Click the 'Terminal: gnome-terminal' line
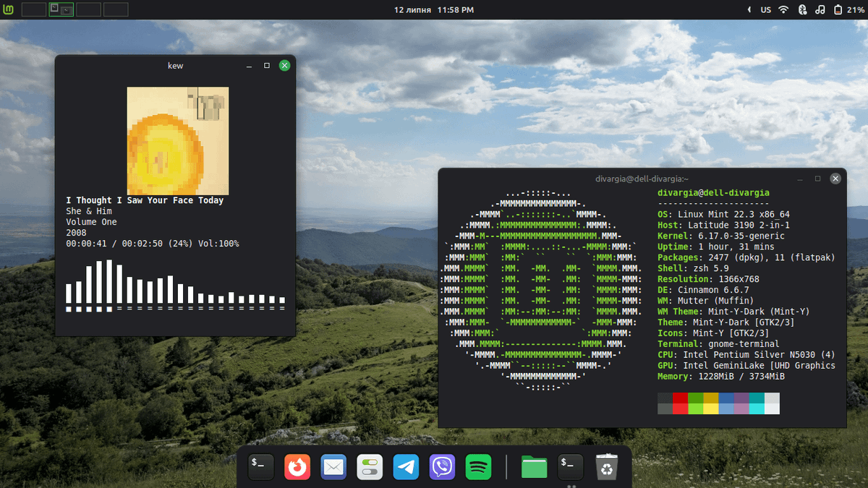This screenshot has height=488, width=868. (x=718, y=344)
